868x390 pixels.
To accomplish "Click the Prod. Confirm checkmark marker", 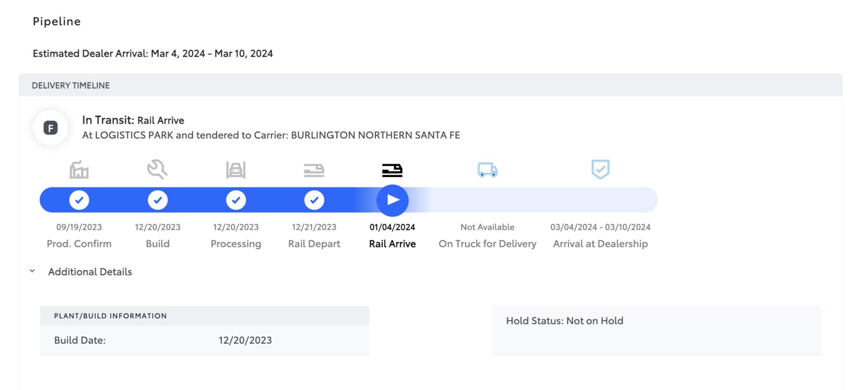I will [x=79, y=200].
